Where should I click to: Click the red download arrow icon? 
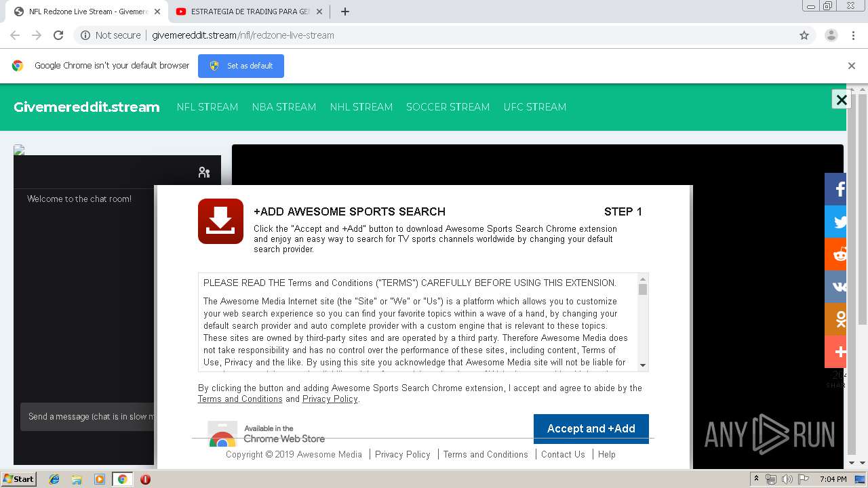[220, 221]
